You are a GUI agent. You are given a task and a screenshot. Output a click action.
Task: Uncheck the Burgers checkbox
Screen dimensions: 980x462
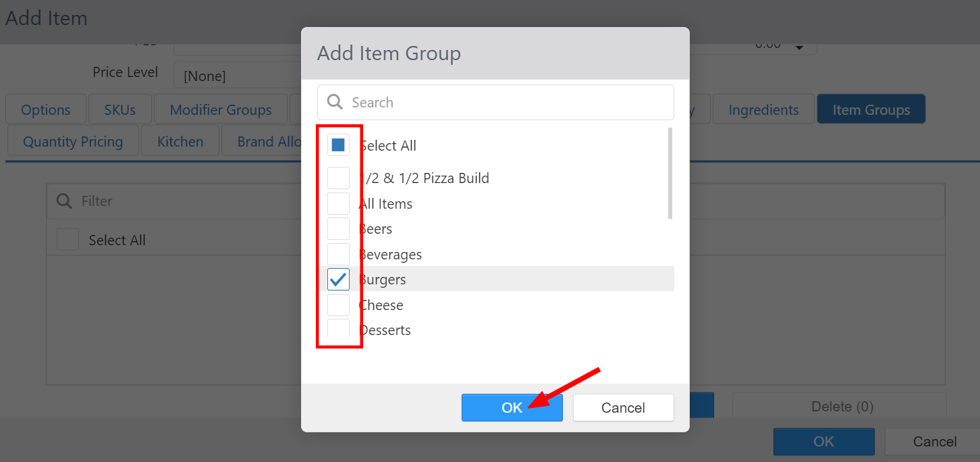[x=338, y=279]
